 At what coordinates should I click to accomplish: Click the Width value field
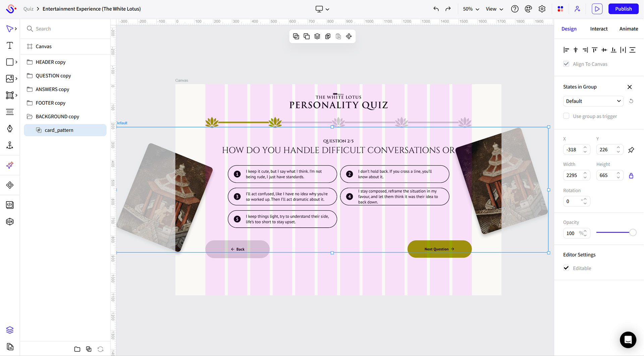coord(576,175)
